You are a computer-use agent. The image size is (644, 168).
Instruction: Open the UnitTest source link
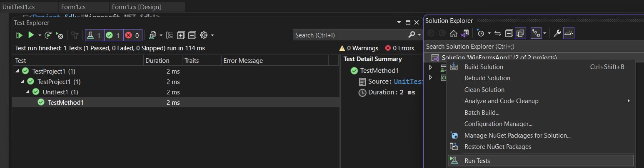[408, 82]
